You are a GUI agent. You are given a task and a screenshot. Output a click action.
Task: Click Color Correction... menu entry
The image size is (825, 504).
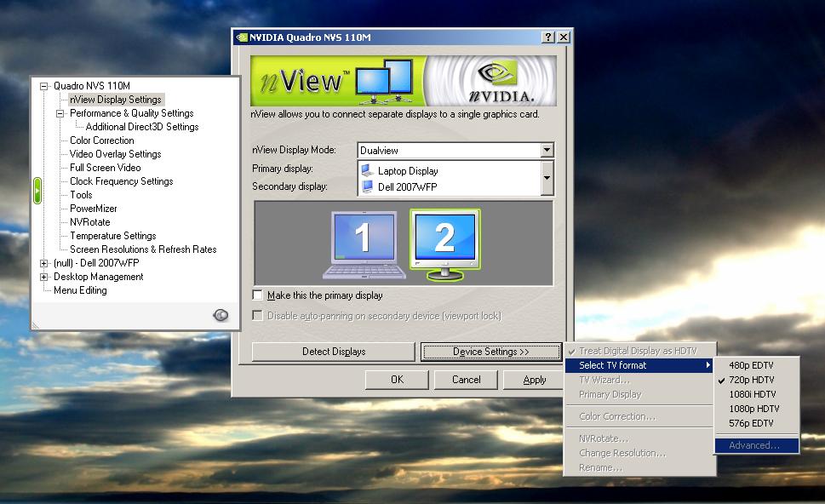(639, 416)
